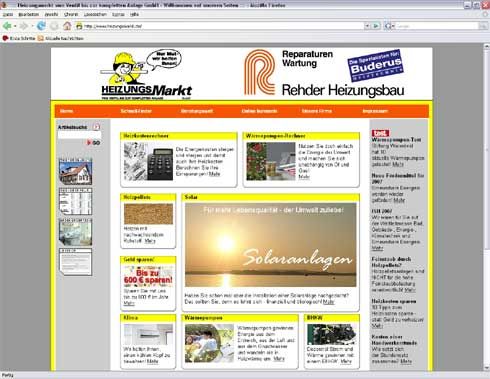This screenshot has width=490, height=379.
Task: Follow the Mehr link in the Holzpellets box
Action: click(150, 241)
